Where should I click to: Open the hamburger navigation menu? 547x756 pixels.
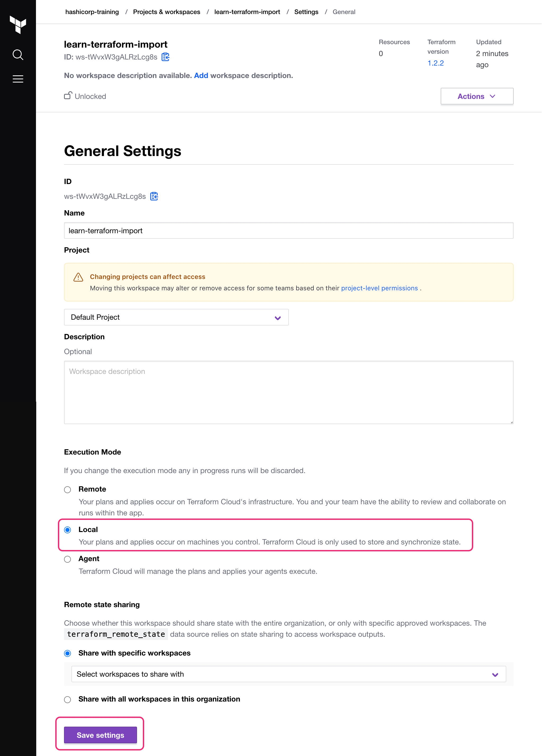pyautogui.click(x=18, y=79)
